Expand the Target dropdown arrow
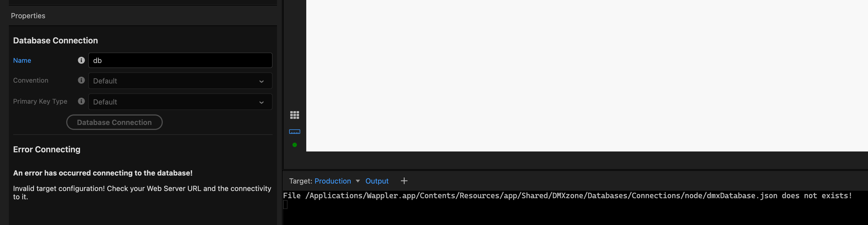 click(x=358, y=181)
